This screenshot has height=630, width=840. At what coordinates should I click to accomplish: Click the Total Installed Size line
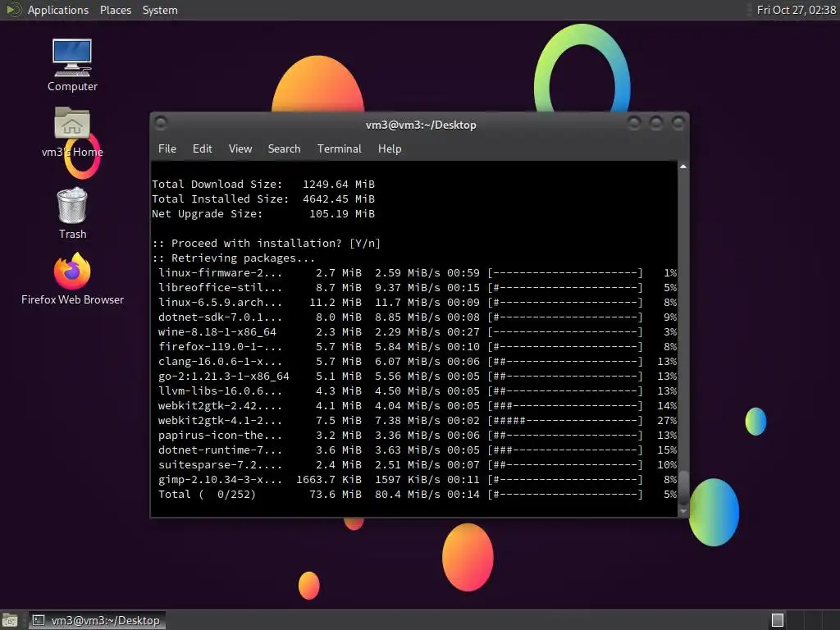click(263, 199)
